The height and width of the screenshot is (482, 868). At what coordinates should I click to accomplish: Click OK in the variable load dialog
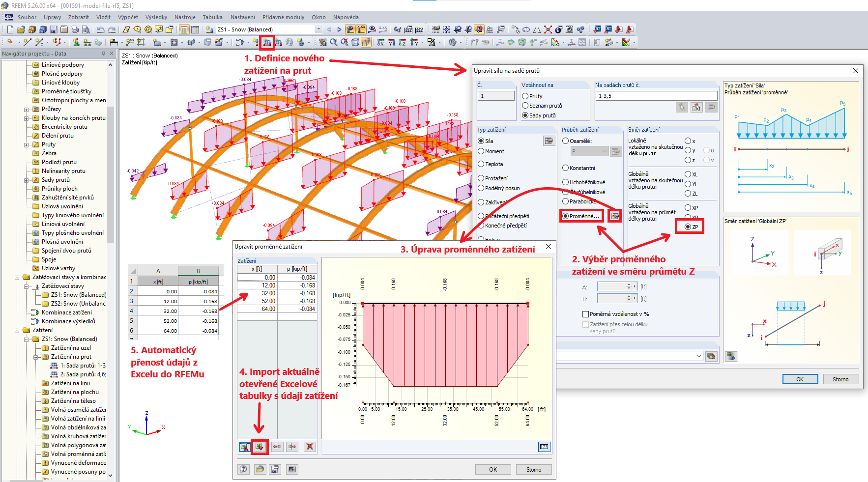(x=493, y=470)
